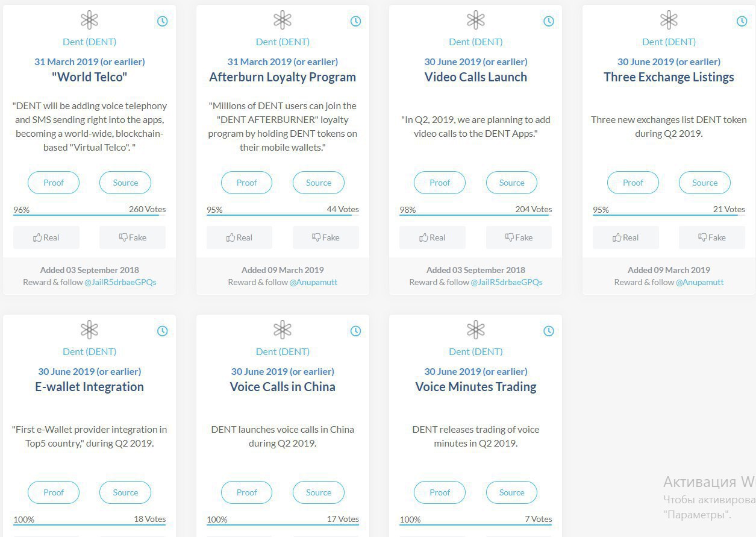Open Proof for Afterburn Loyalty Program
Image resolution: width=756 pixels, height=537 pixels.
tap(247, 183)
